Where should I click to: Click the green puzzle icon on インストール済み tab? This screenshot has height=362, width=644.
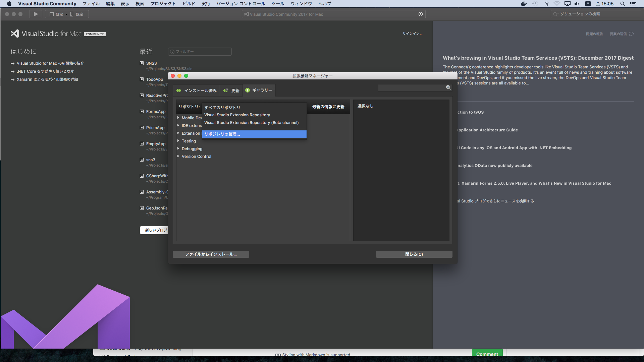(179, 90)
